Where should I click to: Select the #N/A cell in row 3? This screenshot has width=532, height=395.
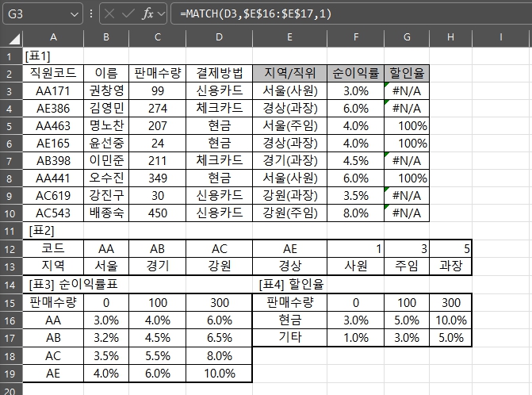(407, 90)
